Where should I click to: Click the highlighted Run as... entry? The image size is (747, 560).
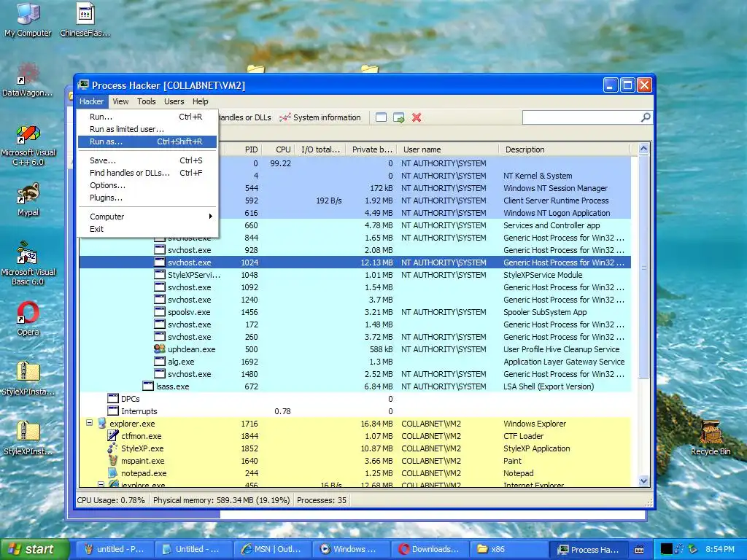(x=147, y=141)
